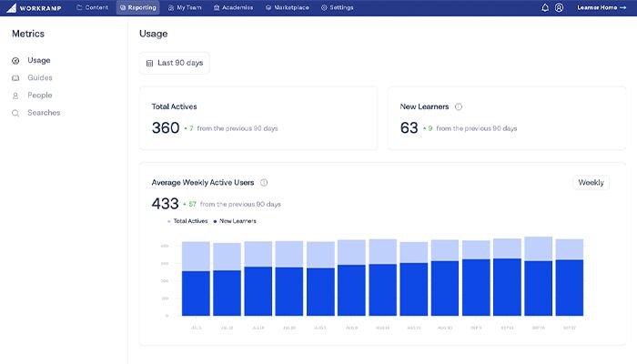This screenshot has height=364, width=637.
Task: Open the Content menu in top navigation
Action: coord(92,7)
